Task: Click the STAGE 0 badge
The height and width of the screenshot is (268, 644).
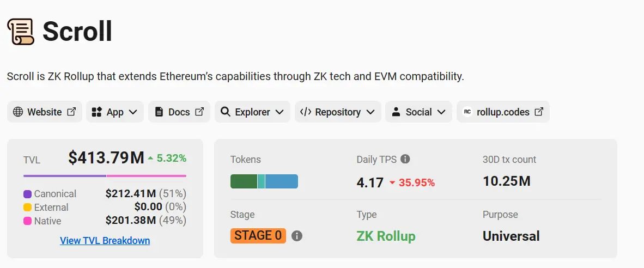Action: [258, 236]
